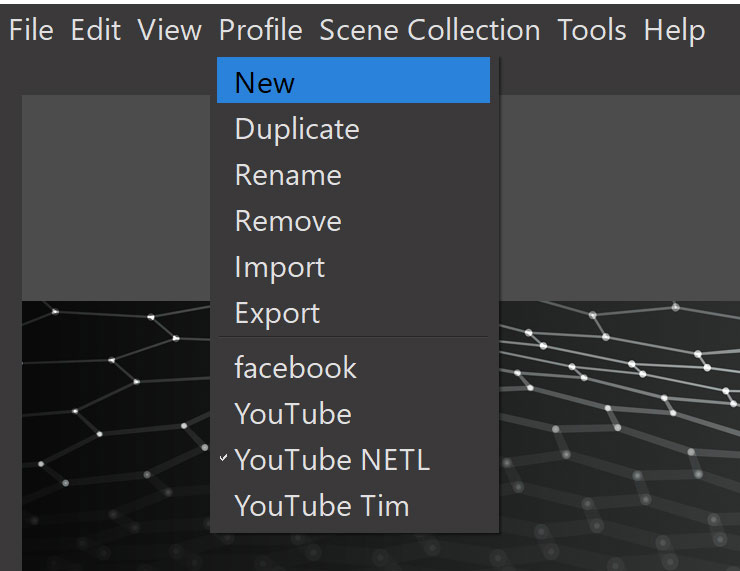The height and width of the screenshot is (571, 740).
Task: Choose New to create a profile
Action: tap(265, 82)
